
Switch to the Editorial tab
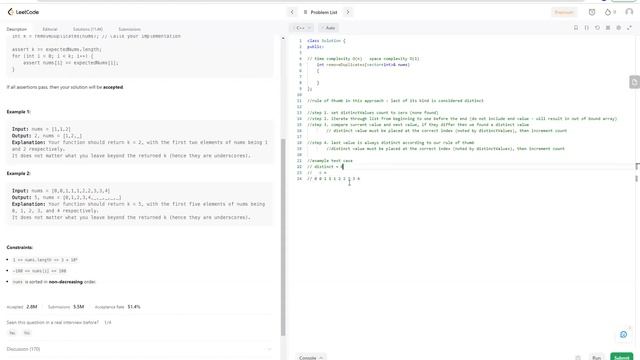pyautogui.click(x=50, y=29)
